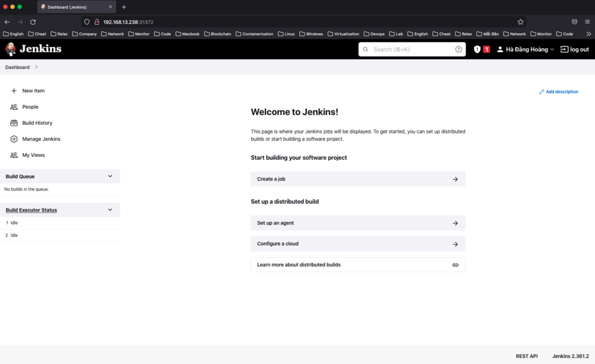
Task: Click the Jenkins butler logo icon
Action: tap(10, 49)
